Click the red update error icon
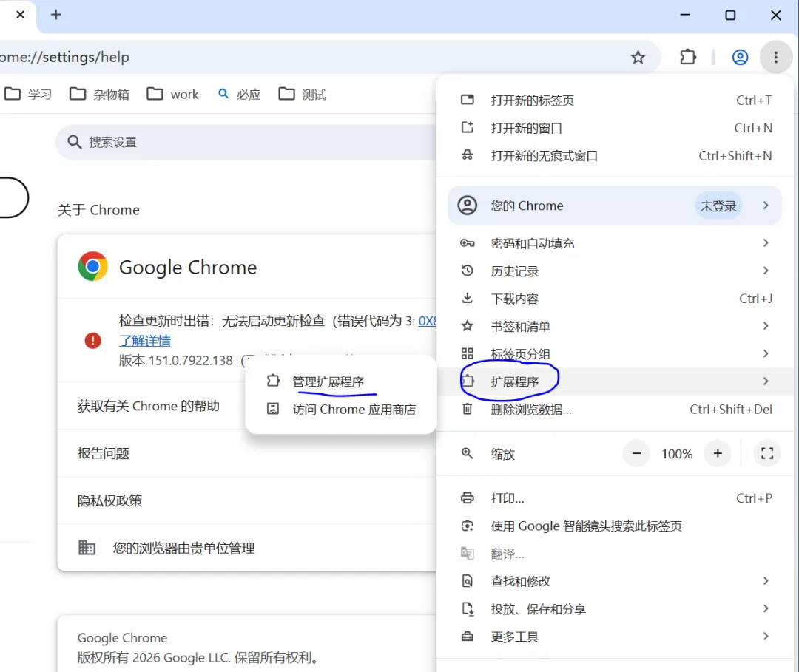Screen dimensions: 799x672 click(x=92, y=340)
